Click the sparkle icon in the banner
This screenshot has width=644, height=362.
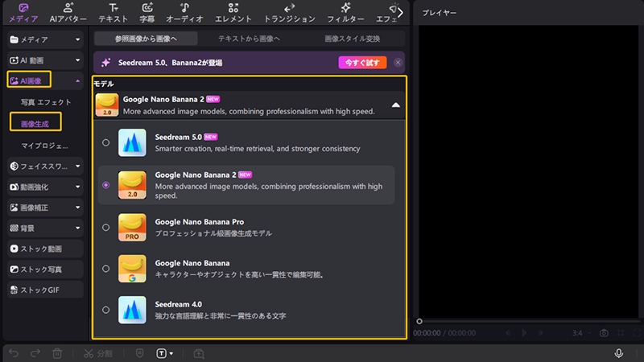(106, 63)
